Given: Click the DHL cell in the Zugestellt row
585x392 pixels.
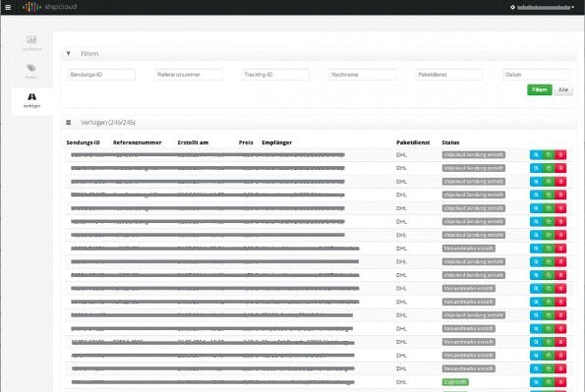Looking at the screenshot, I should click(x=401, y=382).
